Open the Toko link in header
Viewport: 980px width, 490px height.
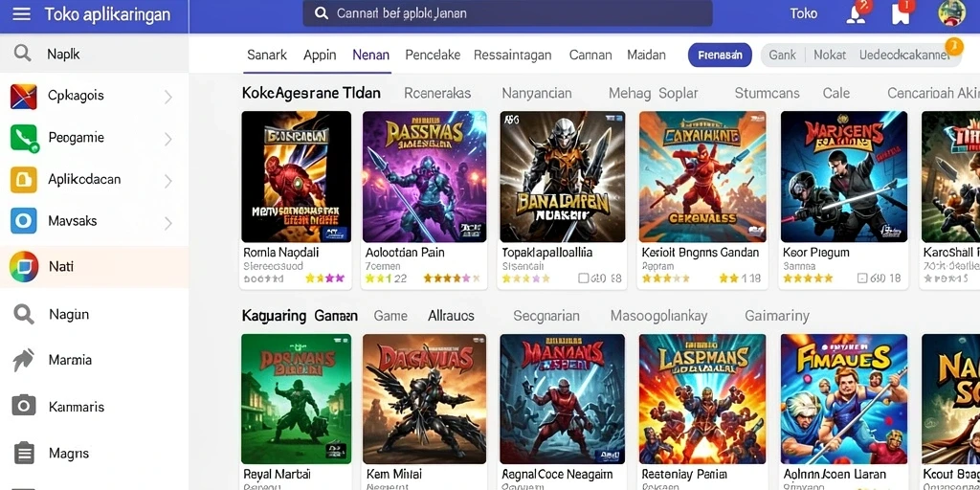(x=803, y=13)
